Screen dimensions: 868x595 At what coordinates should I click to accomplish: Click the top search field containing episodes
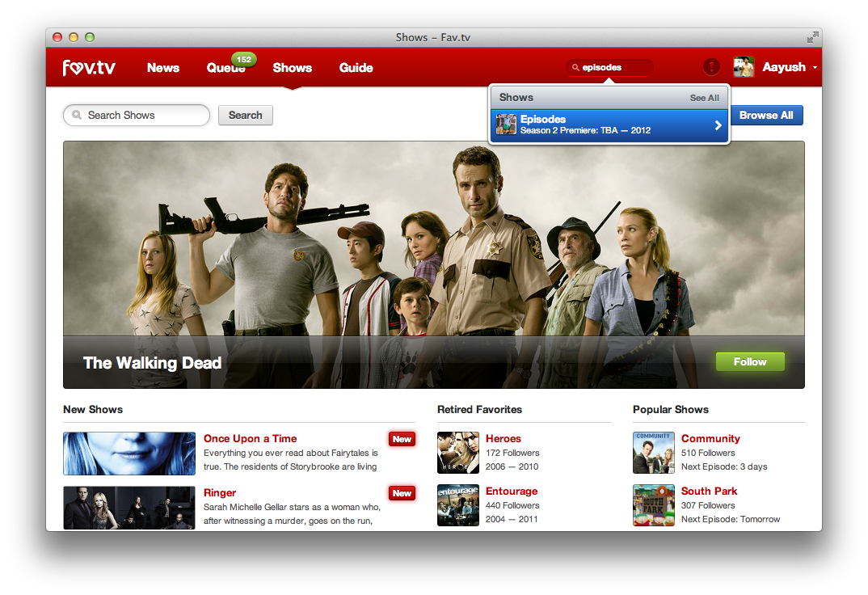(x=609, y=68)
